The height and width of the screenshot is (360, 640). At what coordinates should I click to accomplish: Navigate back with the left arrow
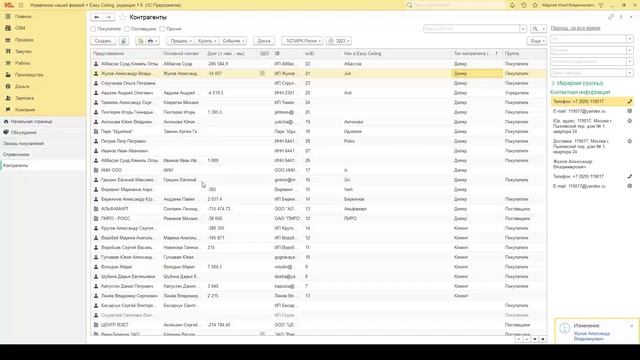(x=97, y=17)
